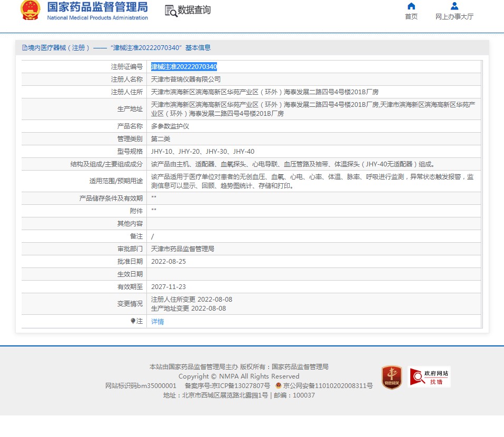The width and height of the screenshot is (504, 437).
Task: Open 政府网站找错 badge
Action: 429,376
